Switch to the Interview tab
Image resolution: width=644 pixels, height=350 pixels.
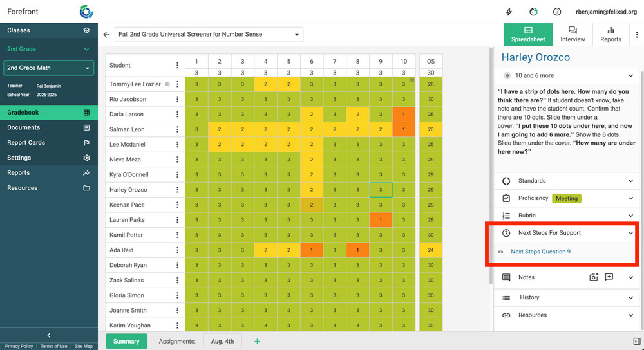pyautogui.click(x=573, y=35)
